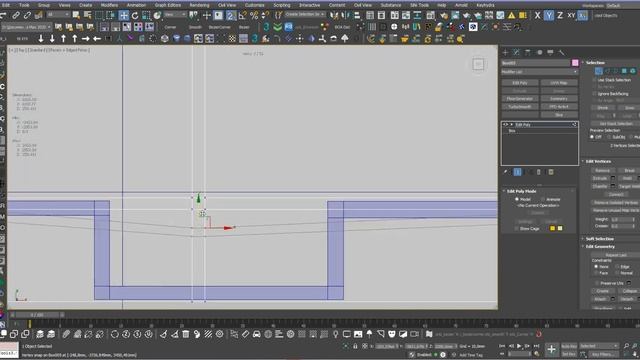Select None constraint radio button

596,267
